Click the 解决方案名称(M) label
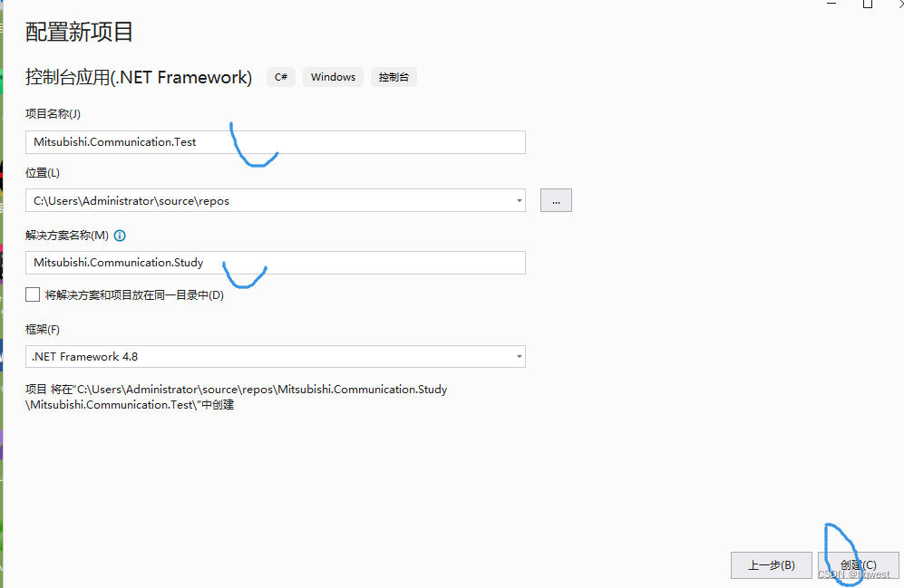The height and width of the screenshot is (588, 904). point(67,236)
